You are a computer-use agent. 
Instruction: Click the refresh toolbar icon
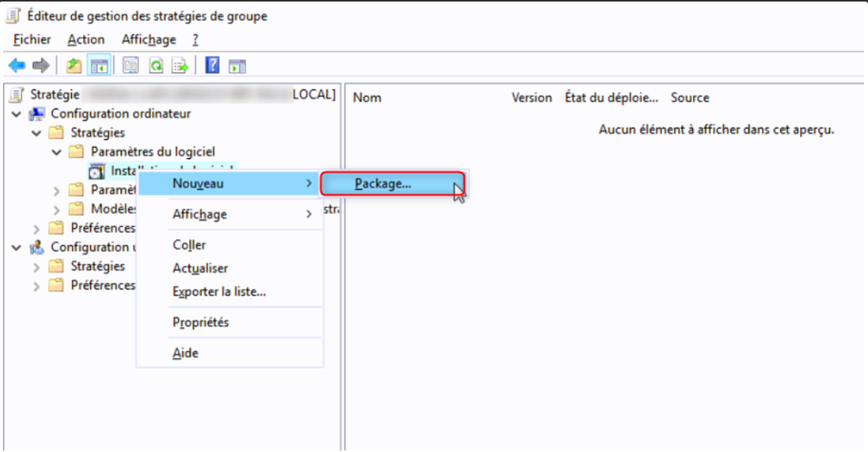click(x=156, y=66)
